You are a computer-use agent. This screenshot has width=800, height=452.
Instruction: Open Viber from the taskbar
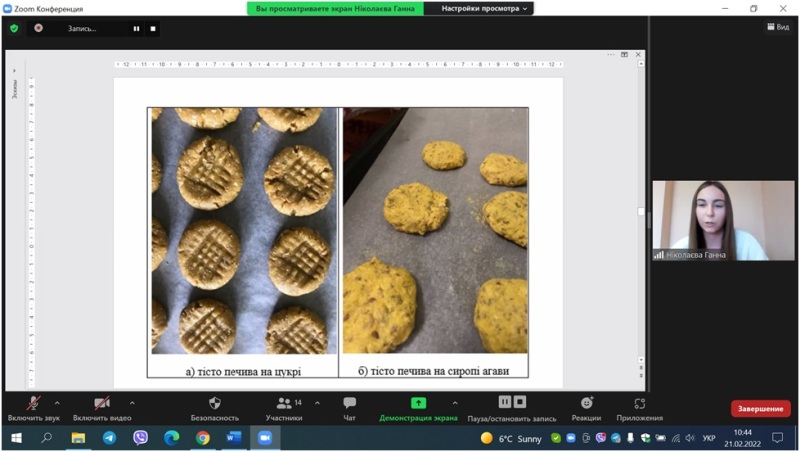tap(140, 438)
